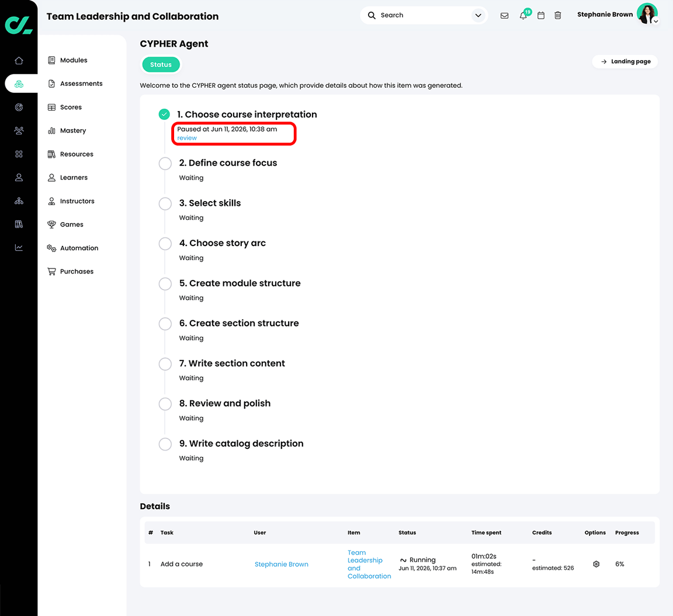
Task: Open Team Leadership and Collaboration item link
Action: 369,564
